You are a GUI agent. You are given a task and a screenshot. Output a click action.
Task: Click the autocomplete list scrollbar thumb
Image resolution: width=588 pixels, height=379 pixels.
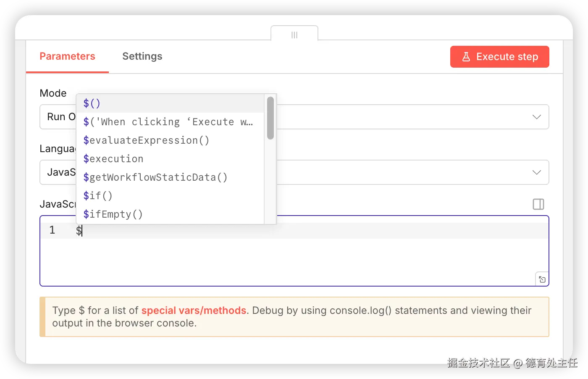point(270,118)
